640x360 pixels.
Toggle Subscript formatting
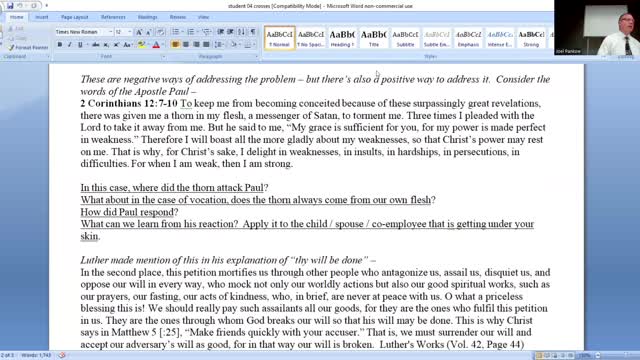click(x=106, y=44)
